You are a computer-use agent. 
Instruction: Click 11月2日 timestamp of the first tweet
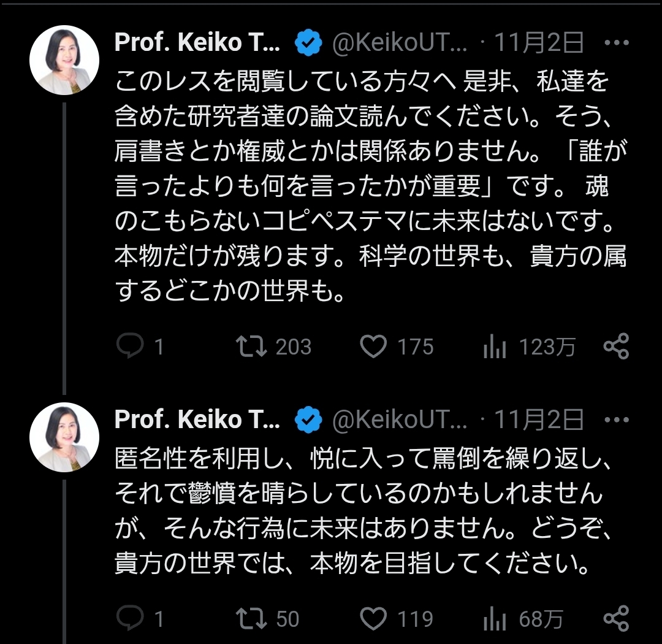point(539,43)
